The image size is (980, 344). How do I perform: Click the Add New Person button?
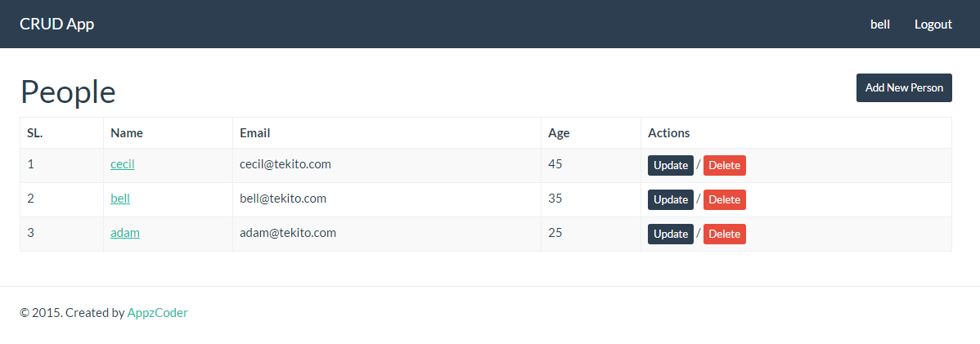[904, 88]
